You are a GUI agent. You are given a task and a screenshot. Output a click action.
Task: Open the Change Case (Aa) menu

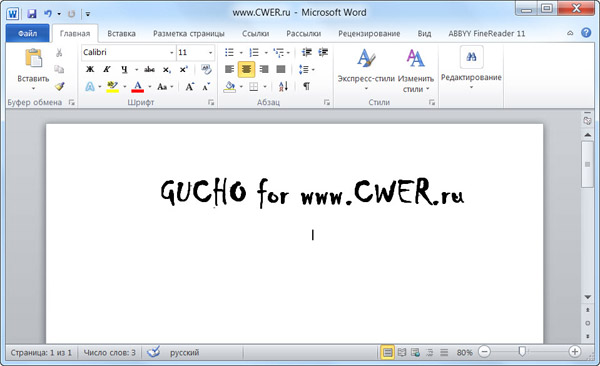162,87
